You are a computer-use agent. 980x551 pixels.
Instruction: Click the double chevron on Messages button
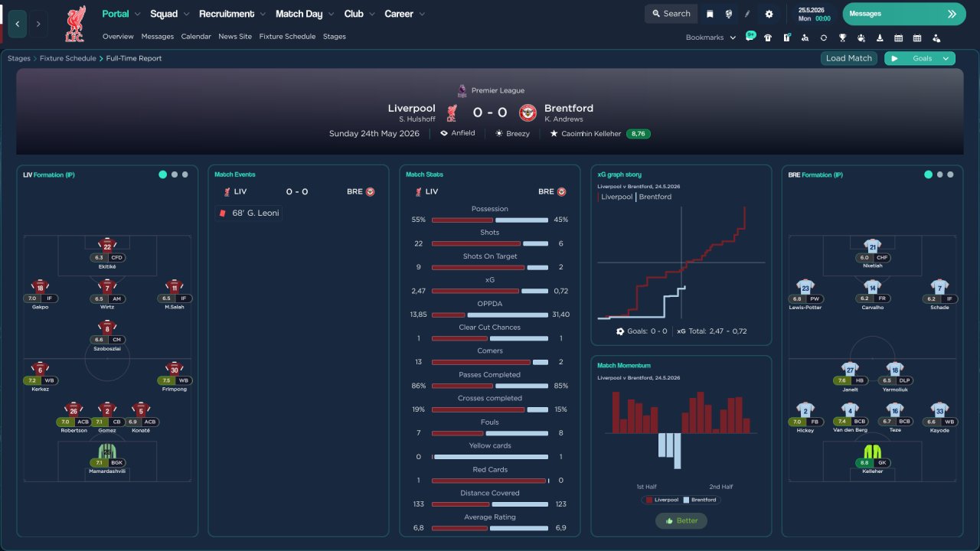pyautogui.click(x=952, y=14)
